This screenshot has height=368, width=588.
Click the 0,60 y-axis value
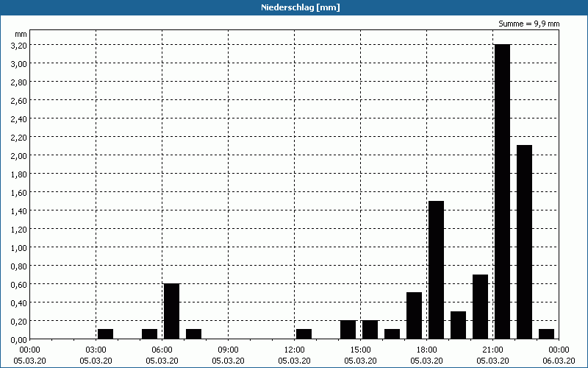(19, 284)
